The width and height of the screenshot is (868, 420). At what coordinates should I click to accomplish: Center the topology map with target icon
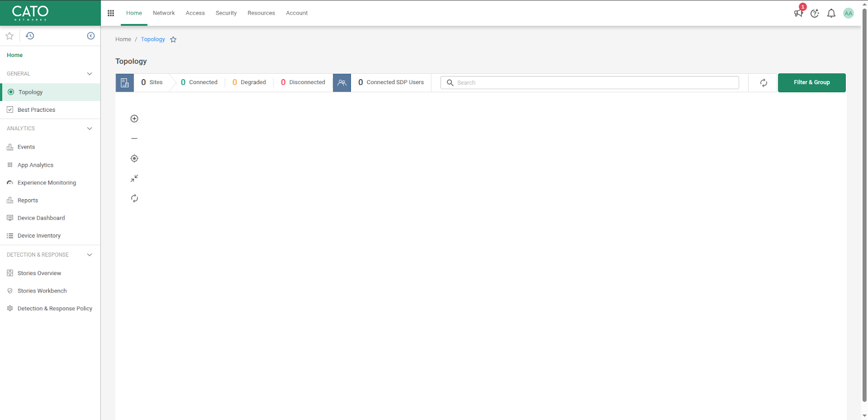pyautogui.click(x=135, y=158)
